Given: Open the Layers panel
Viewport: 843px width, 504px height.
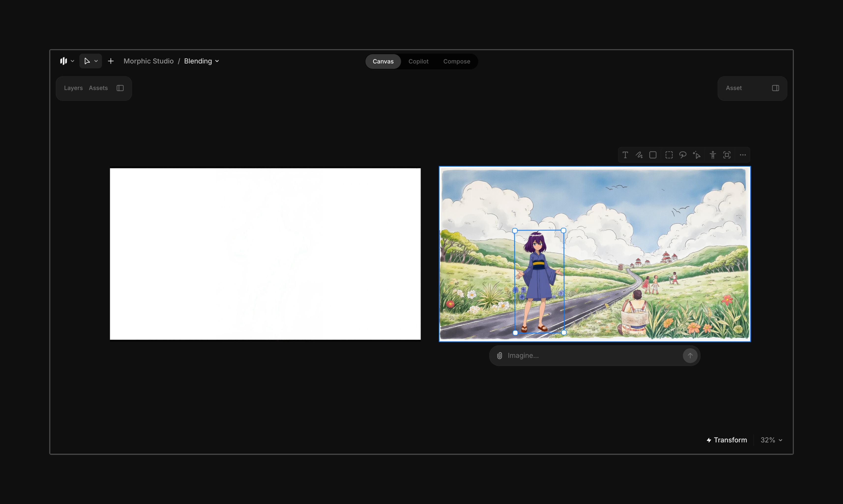Looking at the screenshot, I should 74,88.
